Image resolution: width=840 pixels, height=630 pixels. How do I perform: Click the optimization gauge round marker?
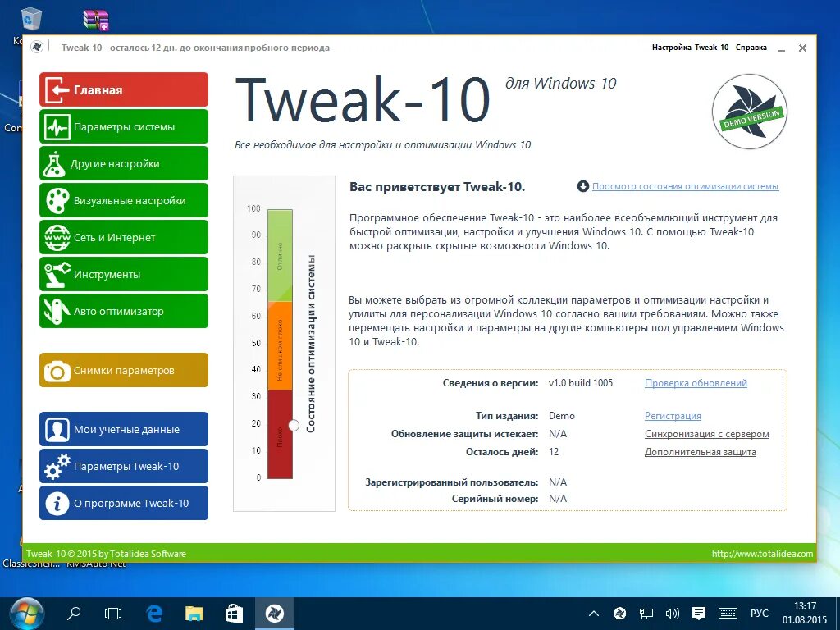pyautogui.click(x=294, y=425)
